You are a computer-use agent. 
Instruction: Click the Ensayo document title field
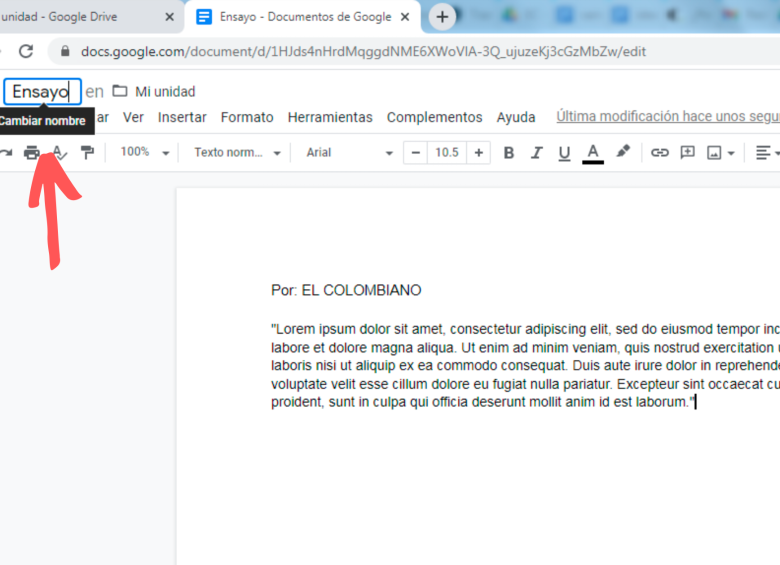coord(41,91)
